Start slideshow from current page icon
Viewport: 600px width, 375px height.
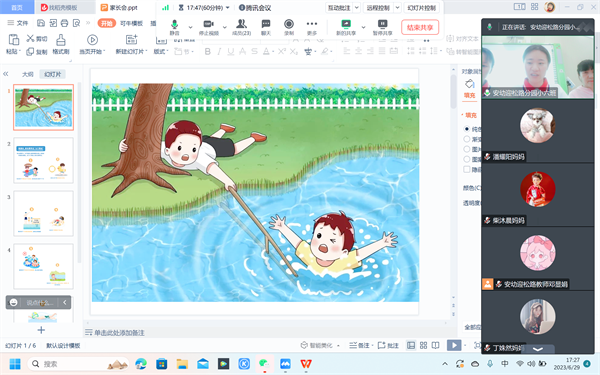click(92, 40)
